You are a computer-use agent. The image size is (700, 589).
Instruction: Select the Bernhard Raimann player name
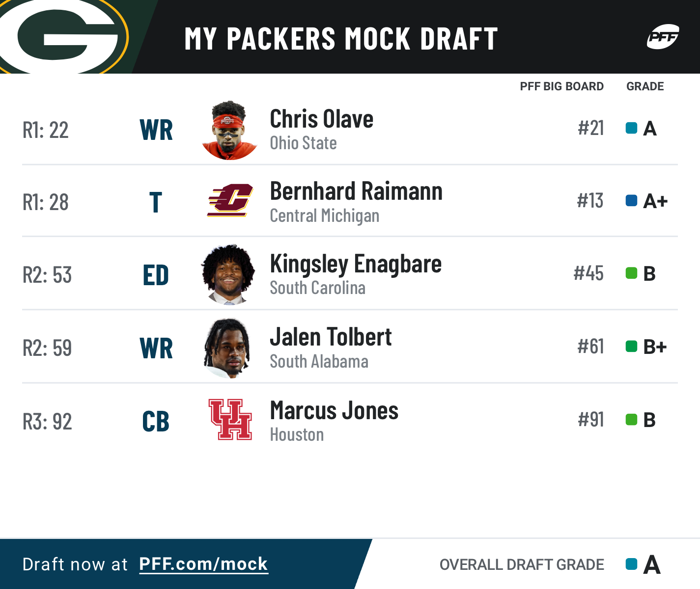coord(356,191)
